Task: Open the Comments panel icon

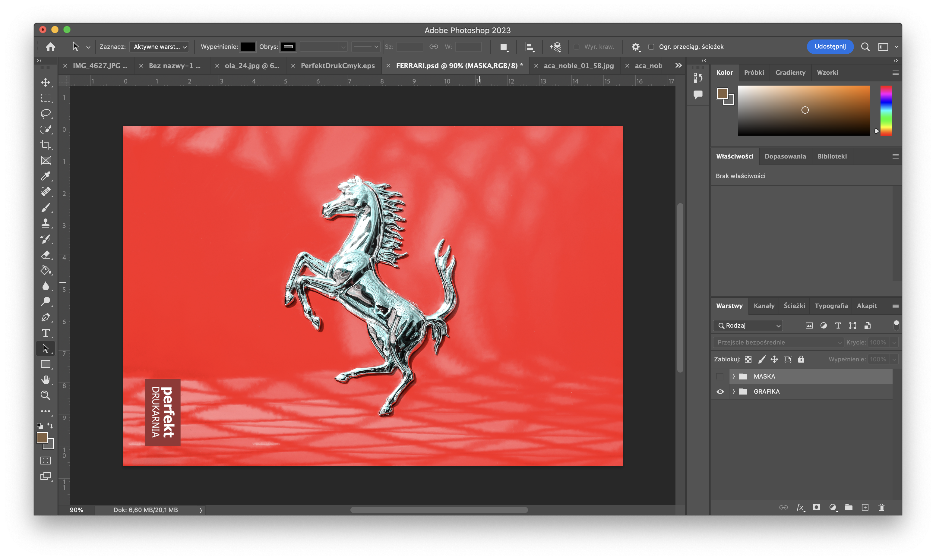Action: [698, 94]
